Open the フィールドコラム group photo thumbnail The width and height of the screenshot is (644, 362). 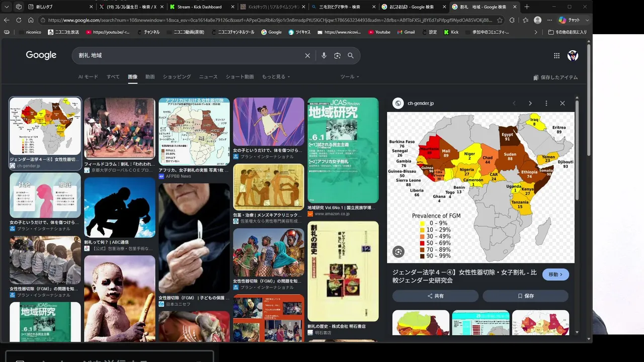120,129
